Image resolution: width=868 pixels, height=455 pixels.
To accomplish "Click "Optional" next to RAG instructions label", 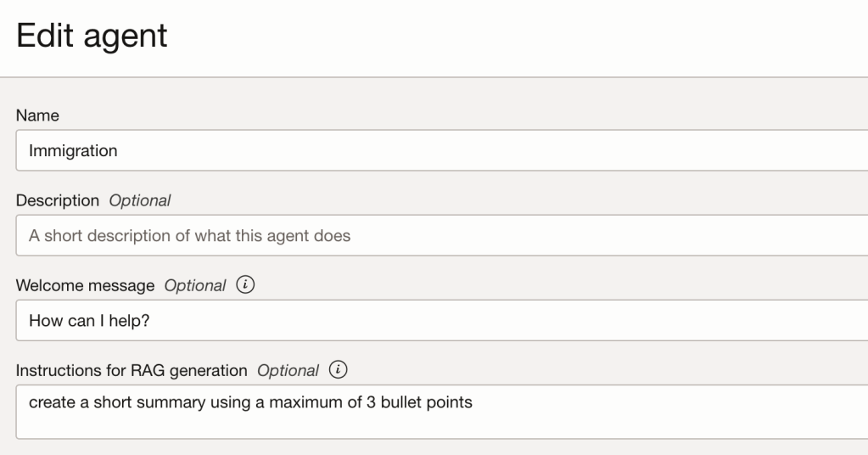I will click(288, 371).
